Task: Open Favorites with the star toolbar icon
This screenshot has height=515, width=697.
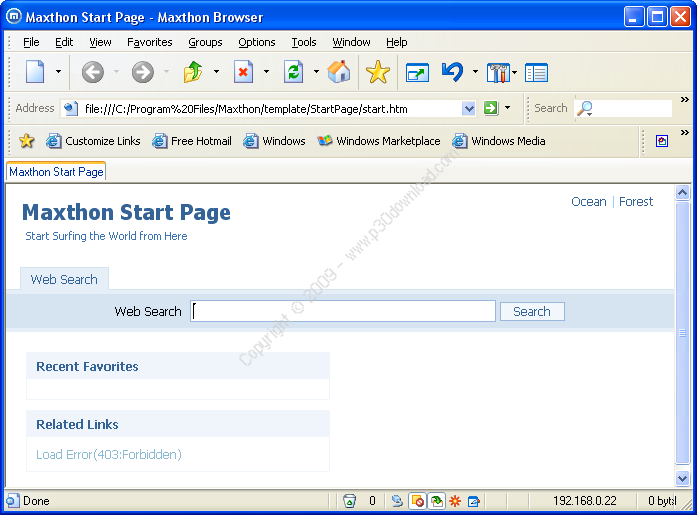Action: click(378, 72)
